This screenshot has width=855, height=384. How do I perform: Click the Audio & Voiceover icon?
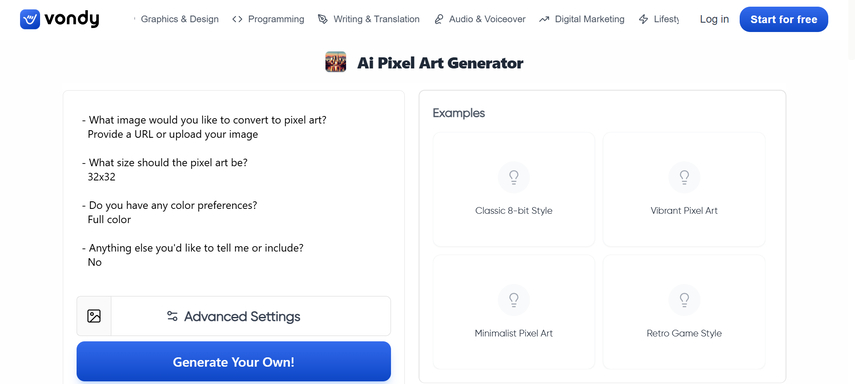coord(439,19)
